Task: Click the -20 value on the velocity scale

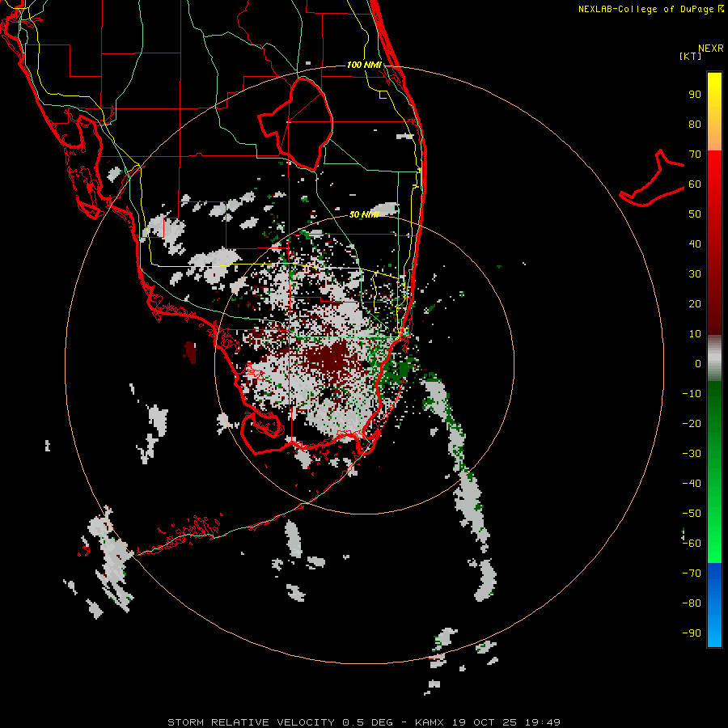Action: coord(692,423)
